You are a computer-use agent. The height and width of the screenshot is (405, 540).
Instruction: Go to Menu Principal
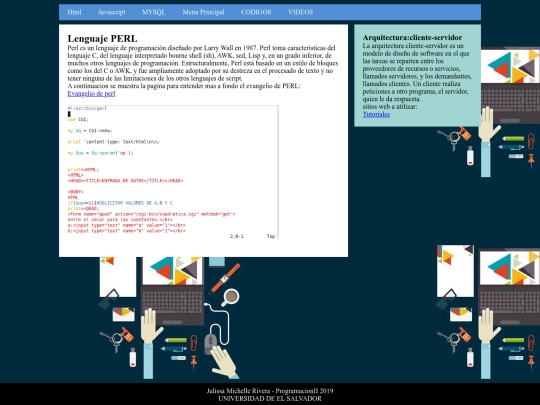pyautogui.click(x=203, y=12)
